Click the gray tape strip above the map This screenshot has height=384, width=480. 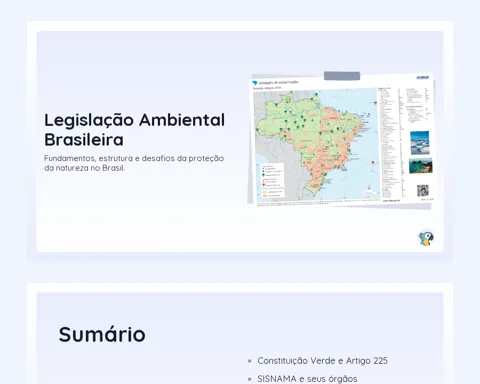(342, 76)
